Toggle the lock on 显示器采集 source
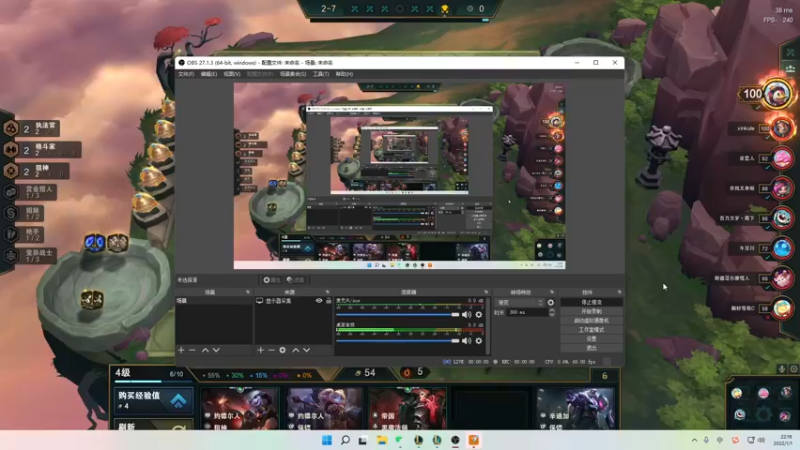The image size is (800, 450). tap(329, 301)
